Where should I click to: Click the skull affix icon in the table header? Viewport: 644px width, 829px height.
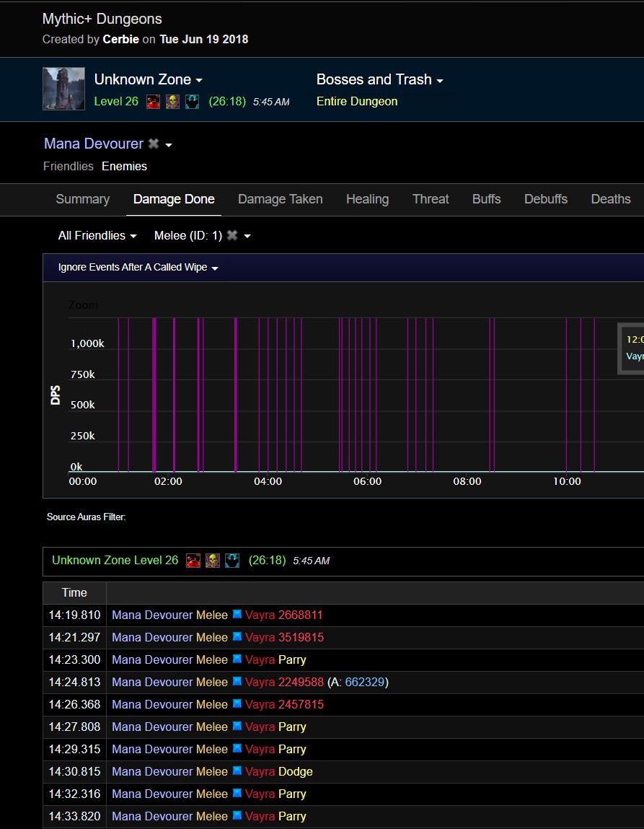pyautogui.click(x=212, y=561)
